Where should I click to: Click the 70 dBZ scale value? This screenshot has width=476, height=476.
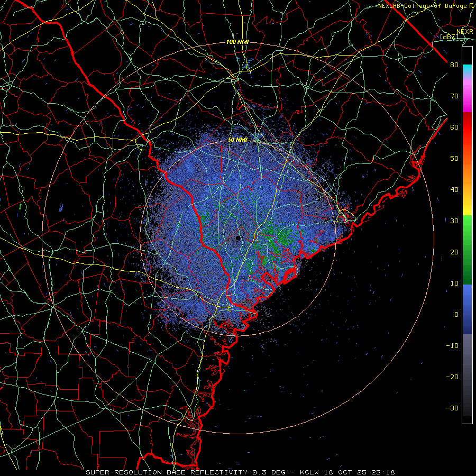pos(454,96)
